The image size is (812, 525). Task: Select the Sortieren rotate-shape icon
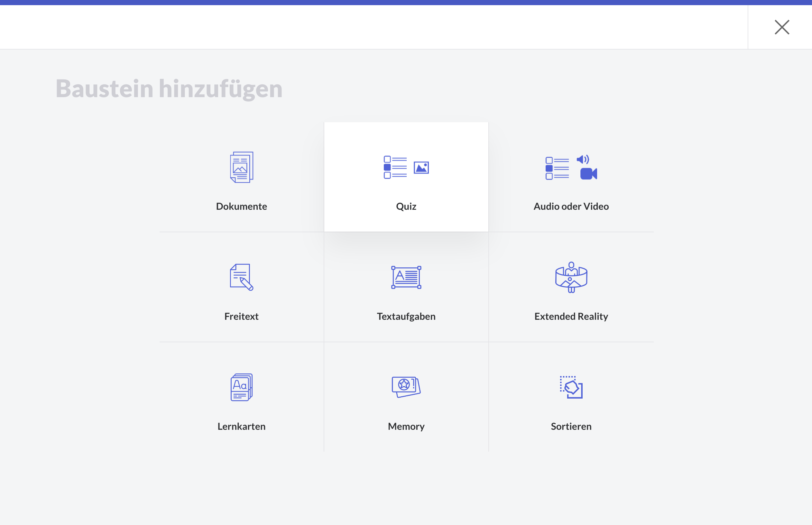coord(571,387)
